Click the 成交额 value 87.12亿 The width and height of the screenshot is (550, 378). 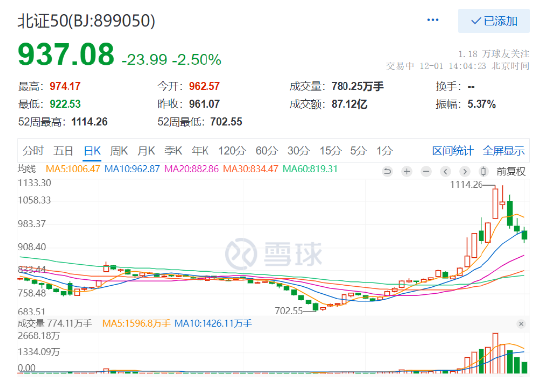pyautogui.click(x=349, y=104)
